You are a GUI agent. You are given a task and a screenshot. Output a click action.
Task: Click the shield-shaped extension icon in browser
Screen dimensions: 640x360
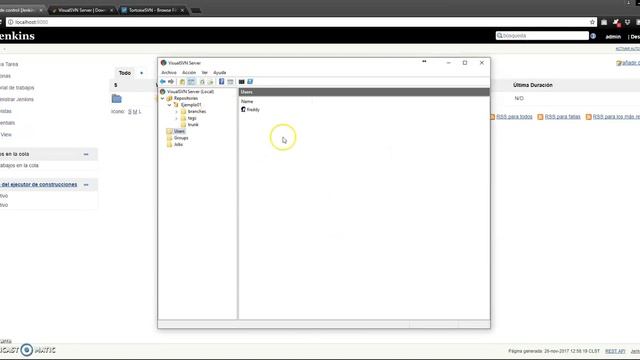click(x=627, y=22)
